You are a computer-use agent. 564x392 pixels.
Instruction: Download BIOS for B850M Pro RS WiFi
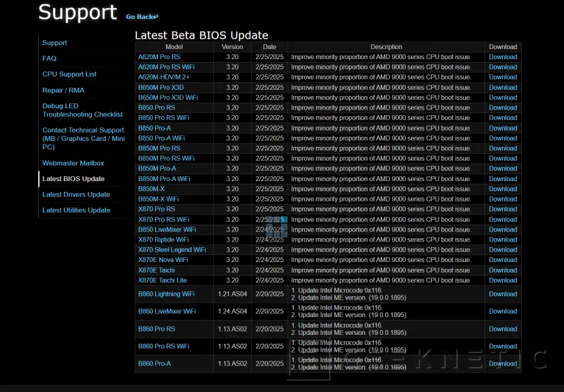point(503,159)
